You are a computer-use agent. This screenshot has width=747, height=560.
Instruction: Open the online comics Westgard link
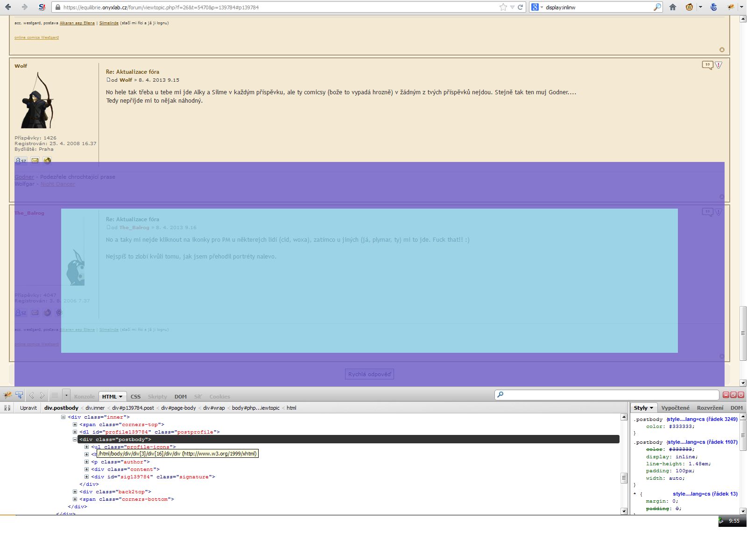coord(36,37)
